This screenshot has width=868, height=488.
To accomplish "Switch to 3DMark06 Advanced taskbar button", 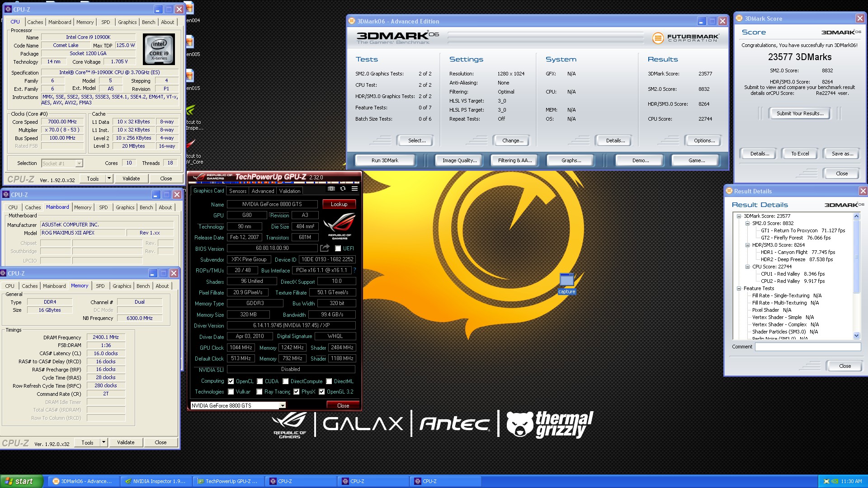I will tap(83, 481).
